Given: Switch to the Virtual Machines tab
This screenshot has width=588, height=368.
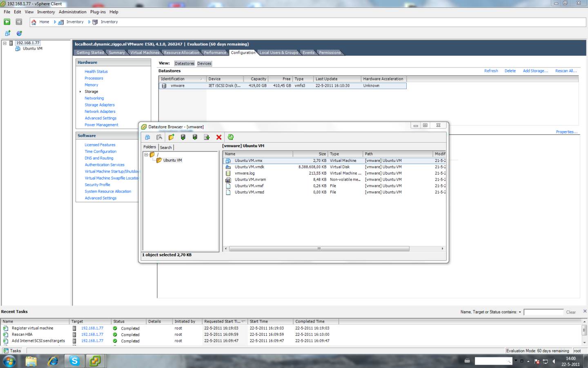Looking at the screenshot, I should (x=145, y=52).
